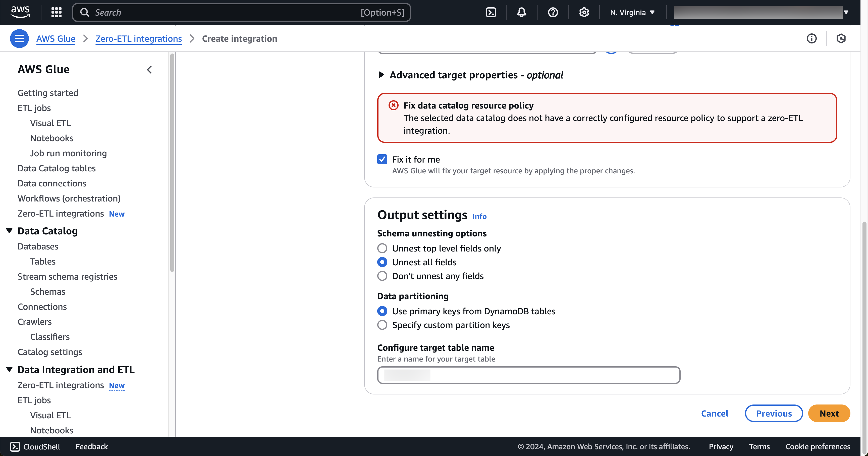Screen dimensions: 868x456
Task: Toggle the side navigation hamburger button
Action: [19, 39]
